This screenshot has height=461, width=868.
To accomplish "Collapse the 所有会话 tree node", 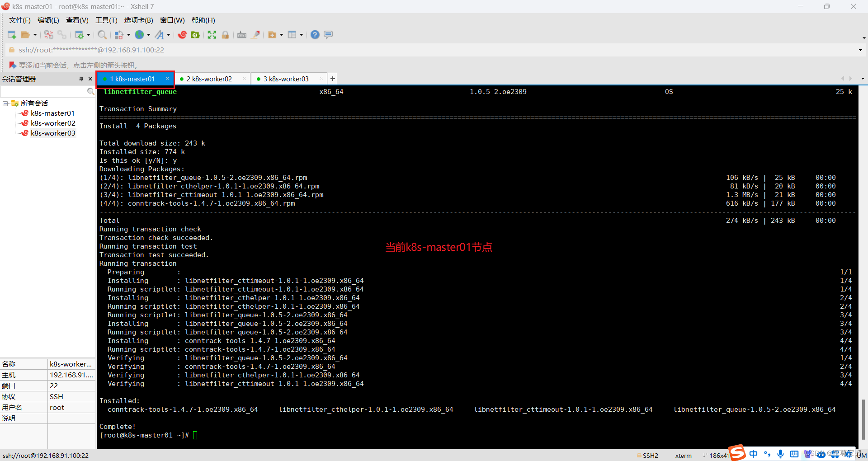I will click(5, 103).
